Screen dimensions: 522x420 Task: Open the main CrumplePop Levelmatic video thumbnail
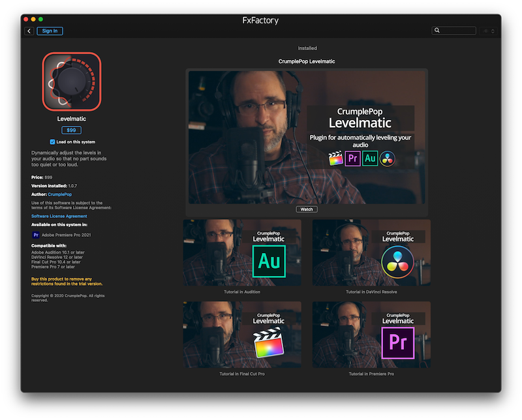point(307,137)
